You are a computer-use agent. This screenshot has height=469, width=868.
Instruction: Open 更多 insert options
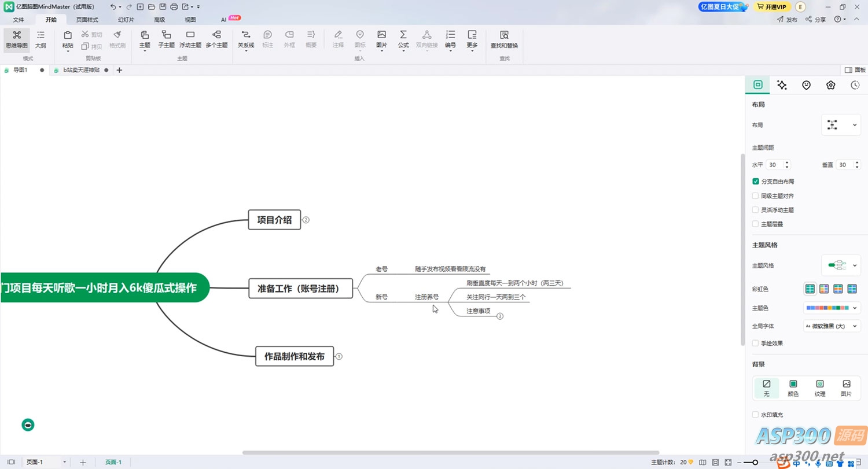[472, 39]
